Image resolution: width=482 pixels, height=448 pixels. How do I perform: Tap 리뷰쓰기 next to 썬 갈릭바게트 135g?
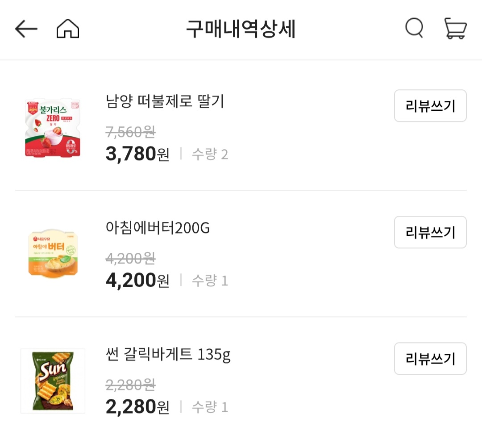pos(430,359)
